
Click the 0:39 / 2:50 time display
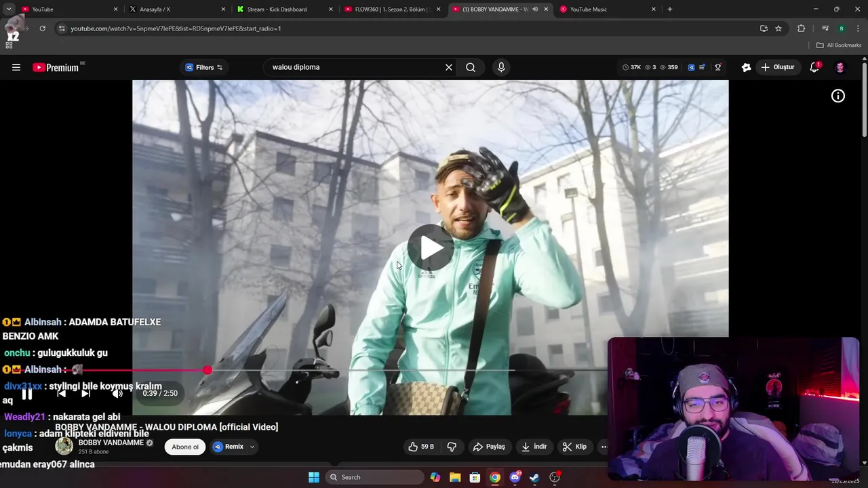160,393
